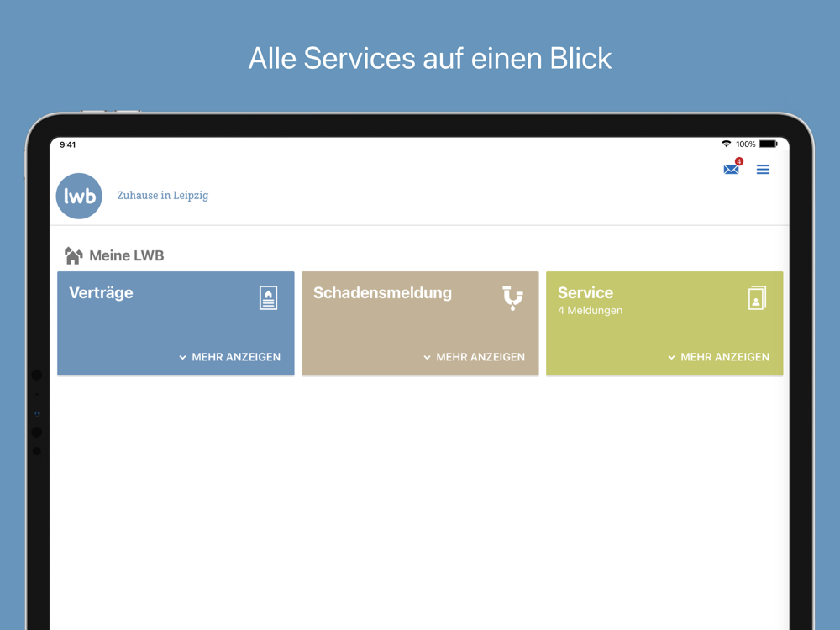Click the contact card icon on Service
This screenshot has height=630, width=840.
[x=757, y=298]
